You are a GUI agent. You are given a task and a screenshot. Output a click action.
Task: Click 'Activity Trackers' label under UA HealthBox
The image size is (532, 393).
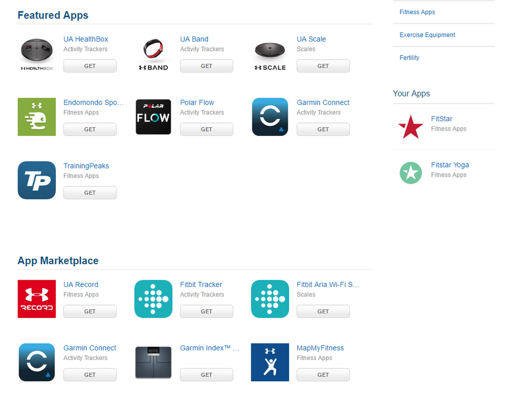[x=86, y=49]
